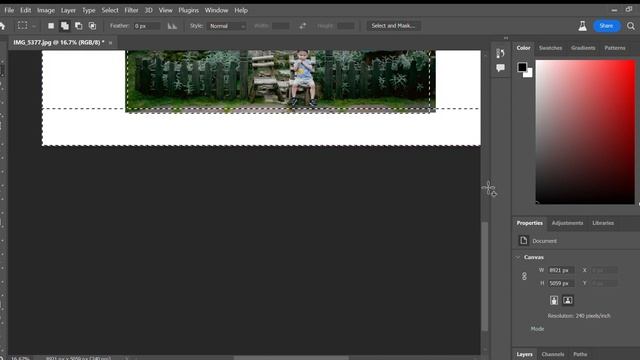
Task: Click the swap width and height icon
Action: (302, 26)
